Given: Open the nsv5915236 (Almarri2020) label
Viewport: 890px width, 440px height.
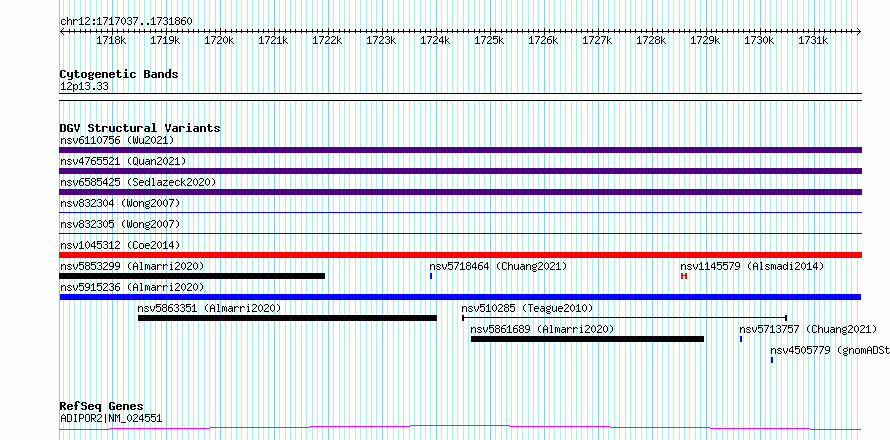Looking at the screenshot, I should tap(132, 287).
